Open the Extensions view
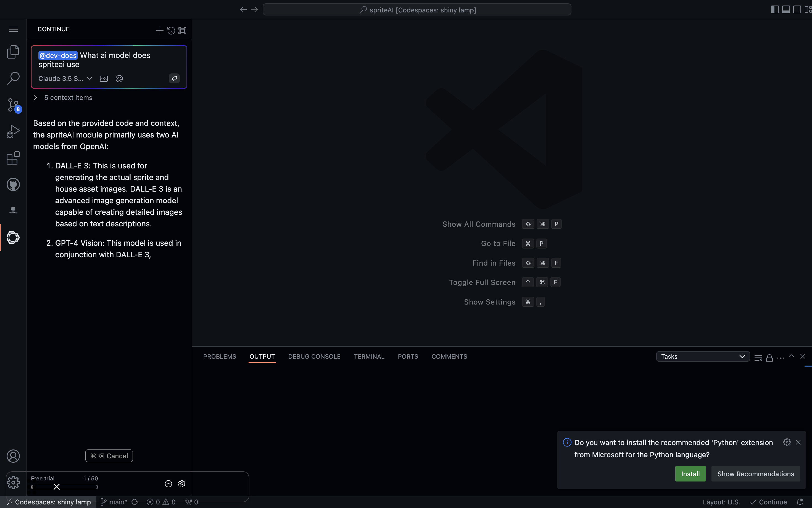This screenshot has height=508, width=812. 13,158
